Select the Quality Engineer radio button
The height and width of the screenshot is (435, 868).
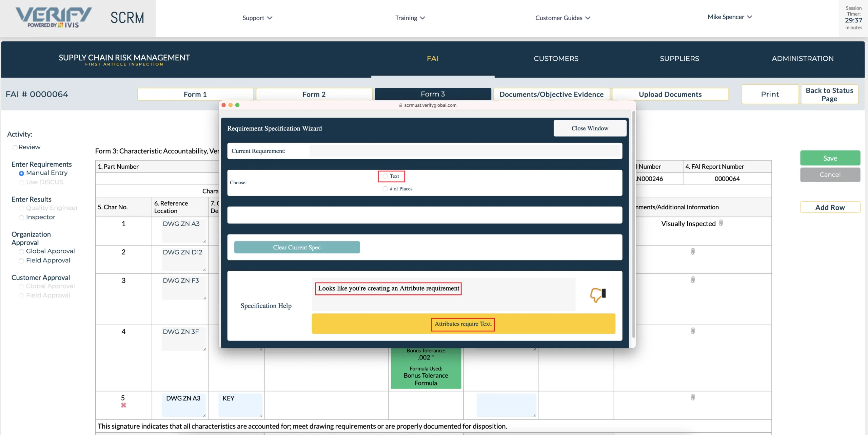[21, 208]
